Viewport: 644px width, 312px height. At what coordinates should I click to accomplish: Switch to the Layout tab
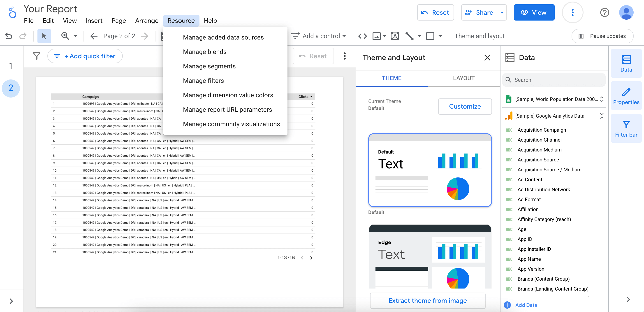tap(464, 78)
